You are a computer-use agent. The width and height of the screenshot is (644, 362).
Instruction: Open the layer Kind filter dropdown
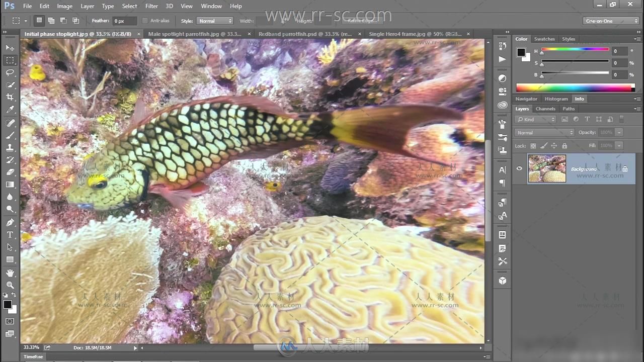click(x=535, y=119)
